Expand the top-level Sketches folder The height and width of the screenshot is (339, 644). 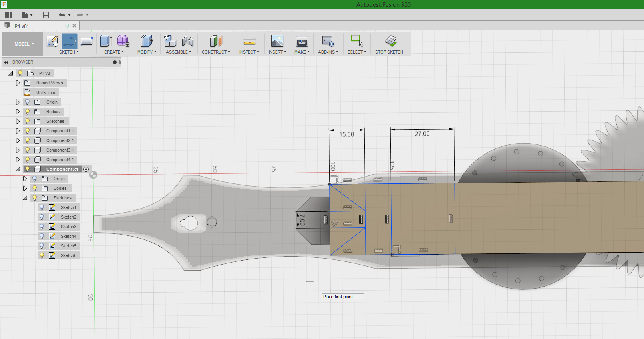(x=18, y=121)
